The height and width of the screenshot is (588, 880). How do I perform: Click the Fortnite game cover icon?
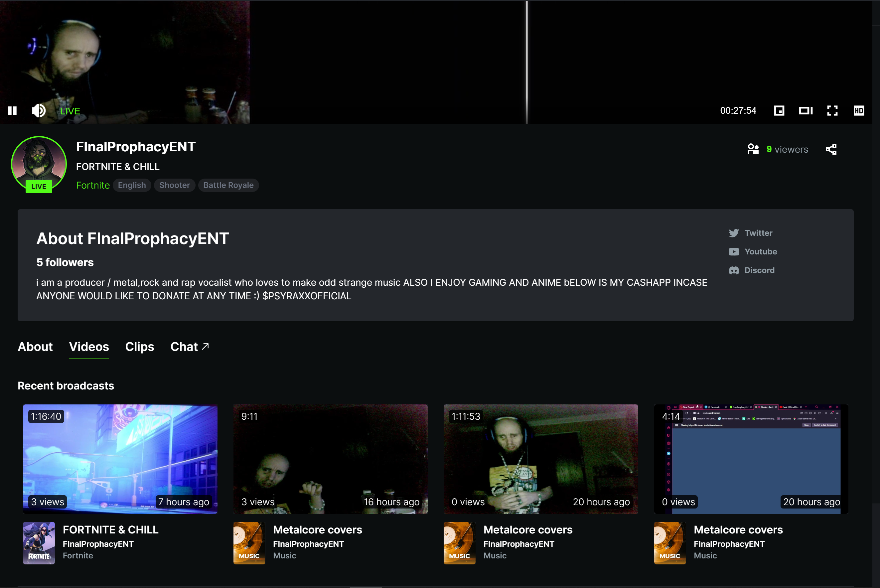[x=39, y=543]
